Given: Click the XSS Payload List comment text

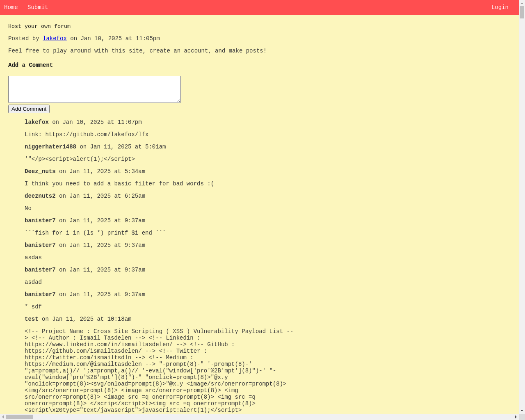Looking at the screenshot, I should pos(159,371).
